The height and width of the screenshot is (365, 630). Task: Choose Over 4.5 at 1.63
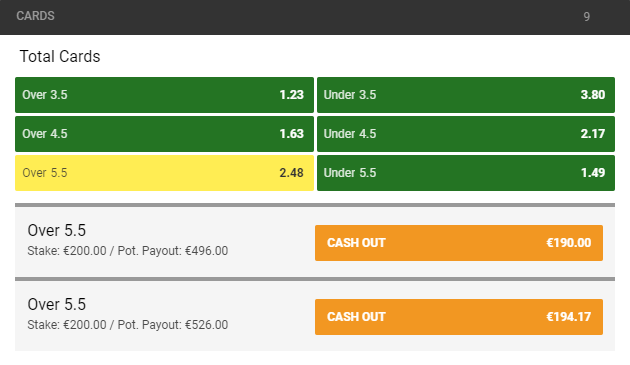164,134
